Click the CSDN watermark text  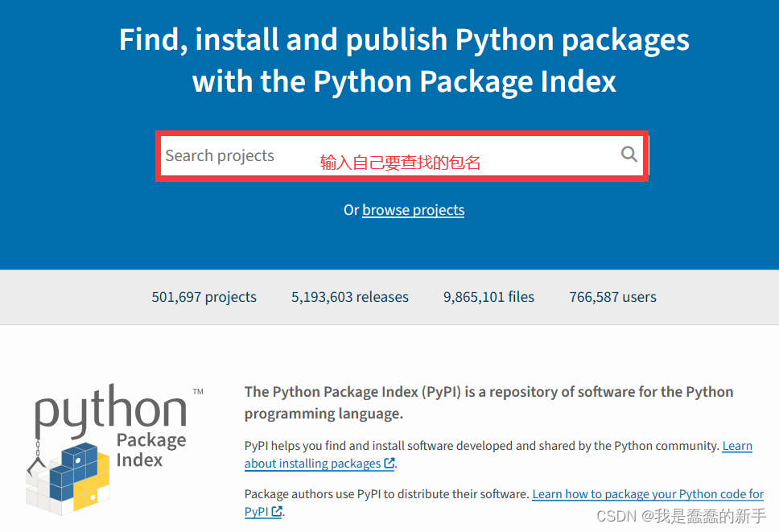click(x=681, y=516)
